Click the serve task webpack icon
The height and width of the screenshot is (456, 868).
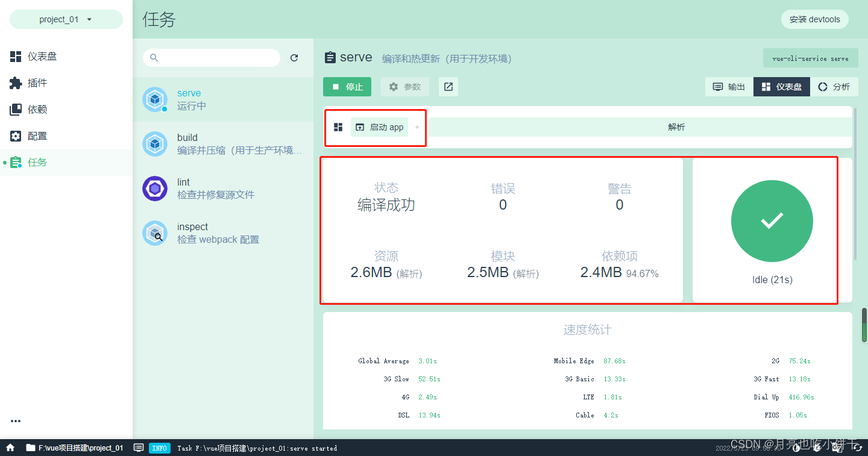click(155, 99)
